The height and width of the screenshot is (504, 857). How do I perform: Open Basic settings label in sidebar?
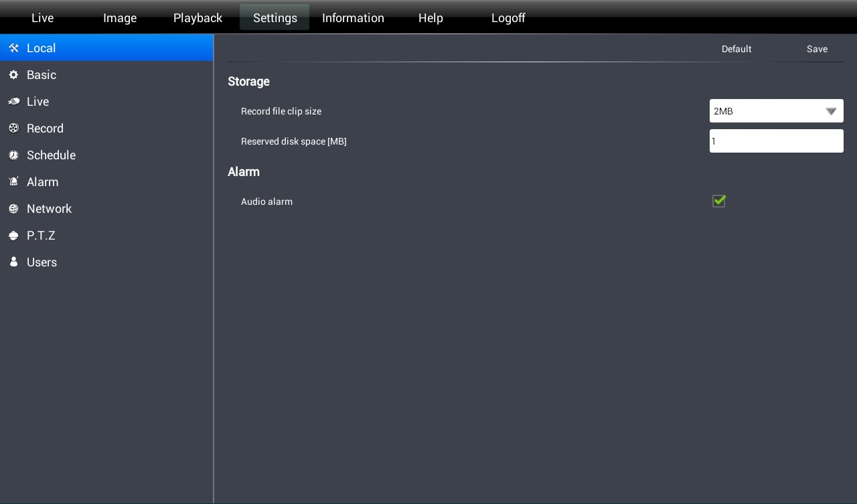click(42, 75)
